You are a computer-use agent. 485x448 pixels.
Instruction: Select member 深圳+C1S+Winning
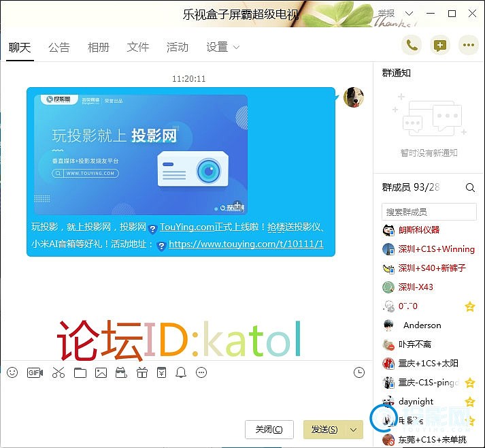tap(429, 249)
